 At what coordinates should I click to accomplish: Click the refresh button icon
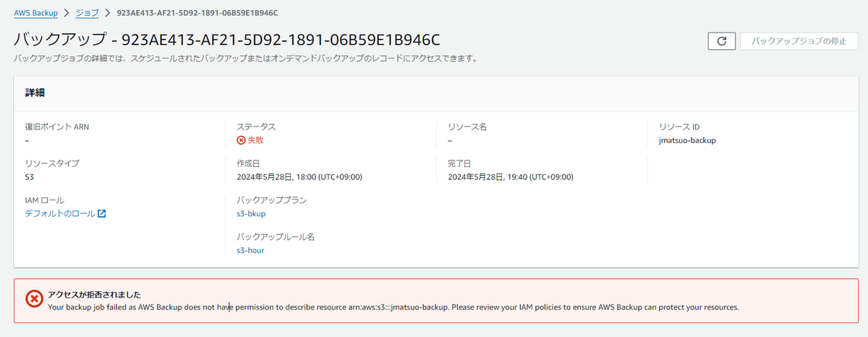tap(721, 41)
